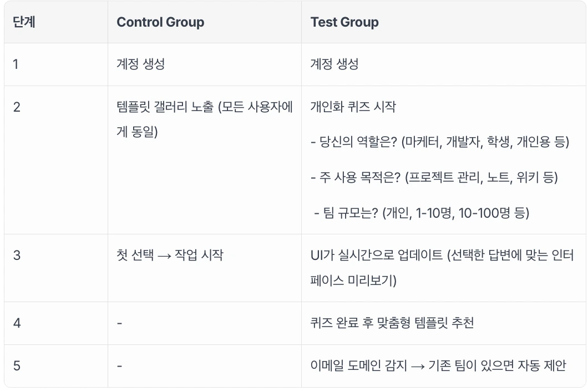Click the UI가 실시간으로 업데이트 cell

click(442, 268)
